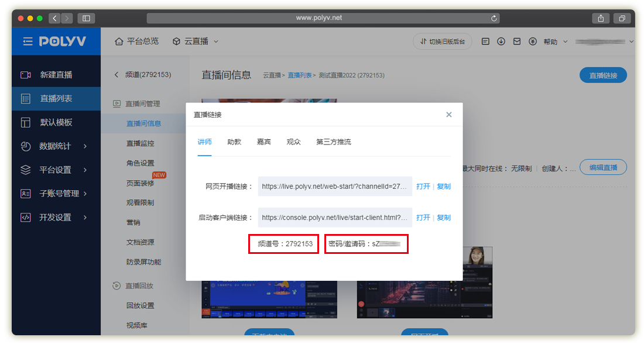Click 复制 next to 网页开播链接
Viewport: 644px width, 344px height.
click(444, 187)
